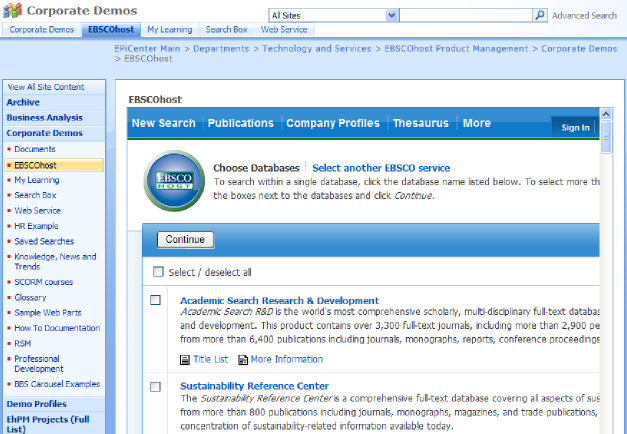Click the Title List icon

point(185,360)
